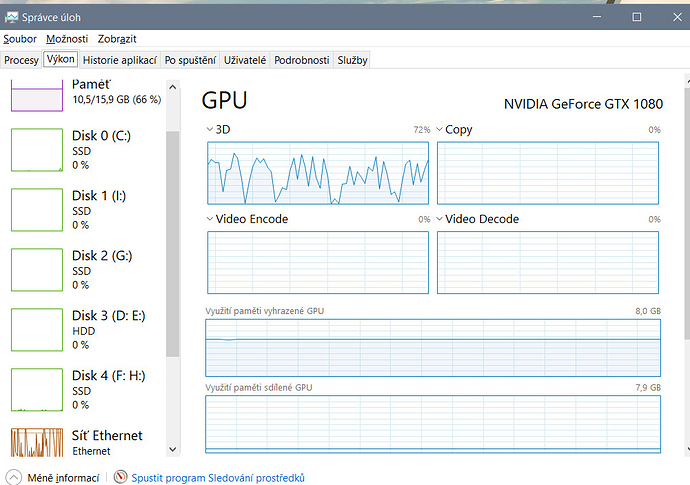Open the Video Encode graph dropdown

coord(211,219)
